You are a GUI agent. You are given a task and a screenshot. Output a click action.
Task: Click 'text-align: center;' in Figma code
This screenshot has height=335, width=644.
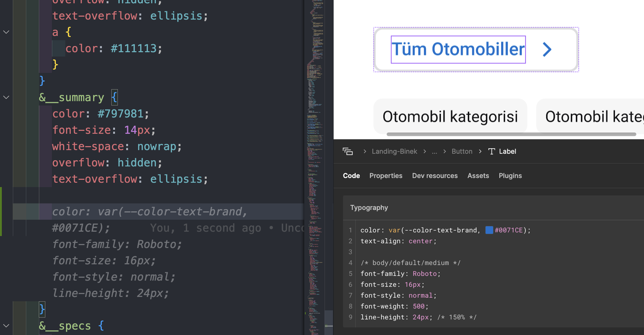coord(398,241)
